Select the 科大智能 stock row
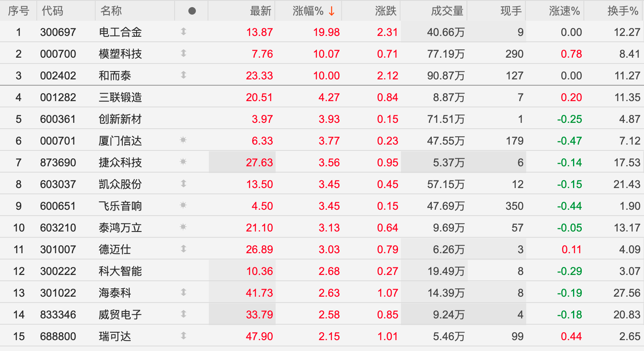This screenshot has width=644, height=351. [x=120, y=271]
